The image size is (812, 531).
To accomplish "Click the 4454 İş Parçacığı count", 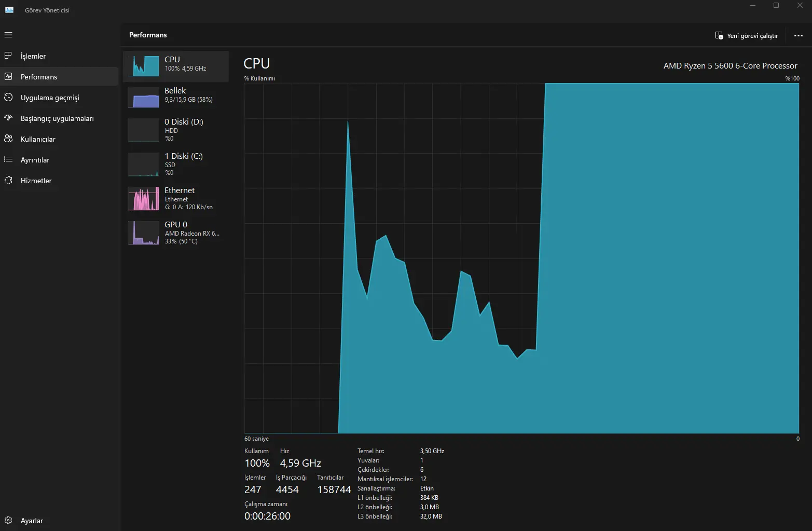I will 287,489.
